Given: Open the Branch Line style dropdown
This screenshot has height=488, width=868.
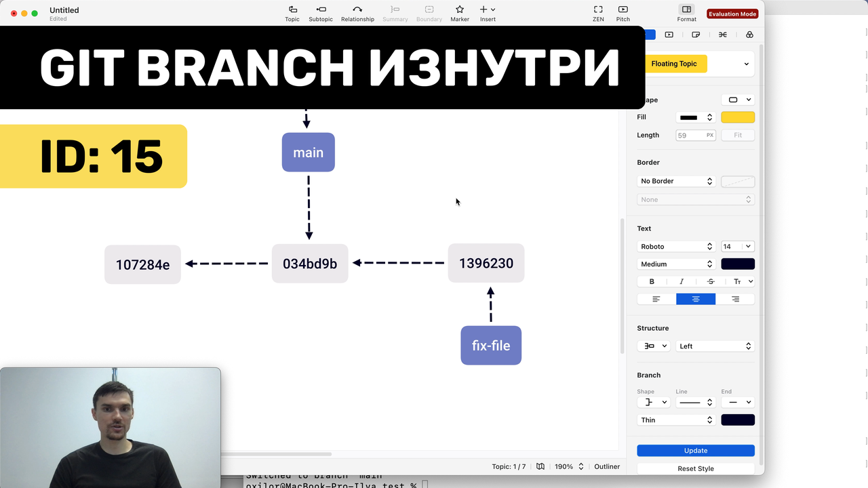Looking at the screenshot, I should pyautogui.click(x=696, y=402).
